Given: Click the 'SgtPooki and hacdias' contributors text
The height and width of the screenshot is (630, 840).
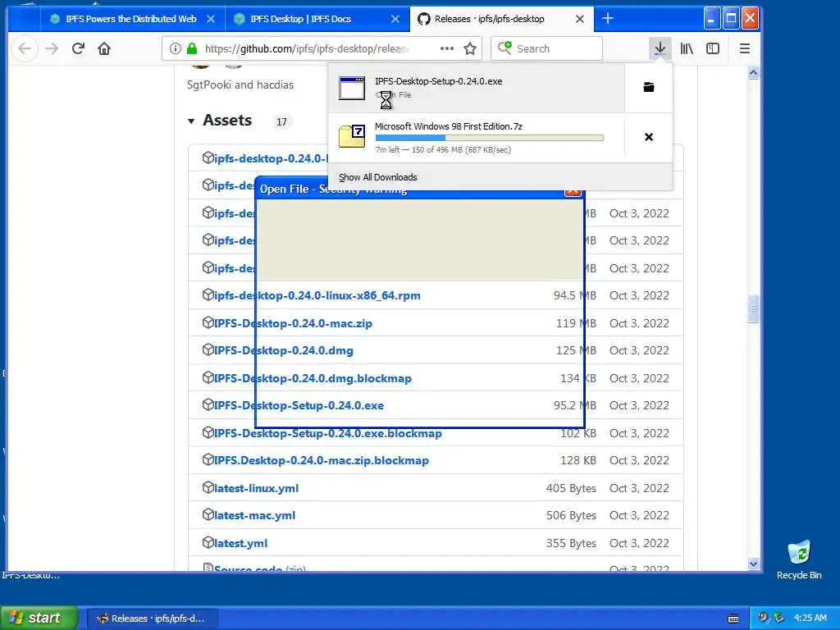Looking at the screenshot, I should 240,84.
